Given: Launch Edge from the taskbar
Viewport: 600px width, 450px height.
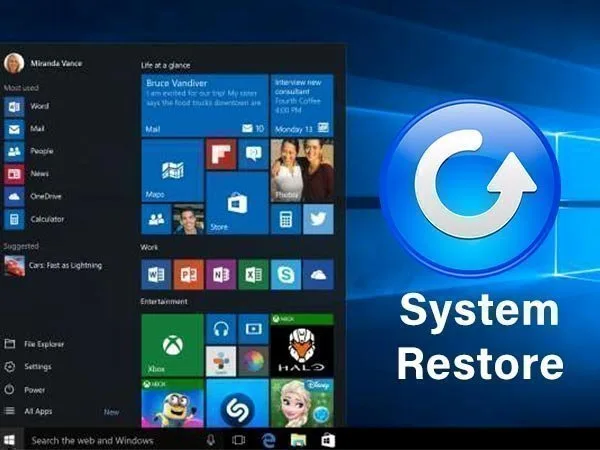Looking at the screenshot, I should (x=269, y=440).
